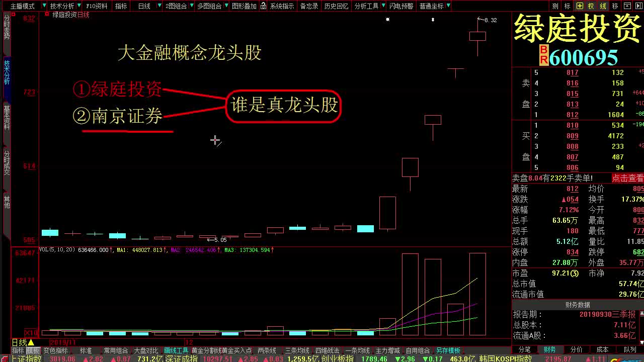Open the 指标 menu
Image resolution: width=644 pixels, height=362 pixels.
point(121,6)
